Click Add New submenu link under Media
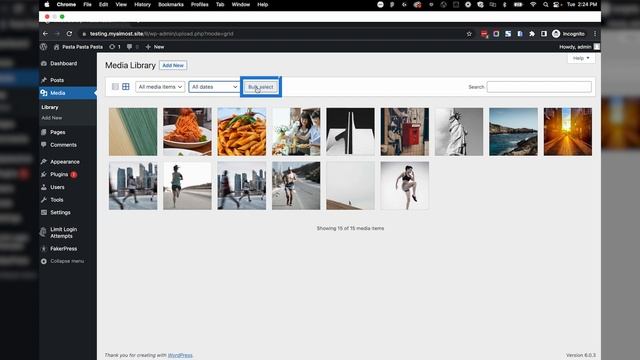Image resolution: width=640 pixels, height=360 pixels. [52, 118]
